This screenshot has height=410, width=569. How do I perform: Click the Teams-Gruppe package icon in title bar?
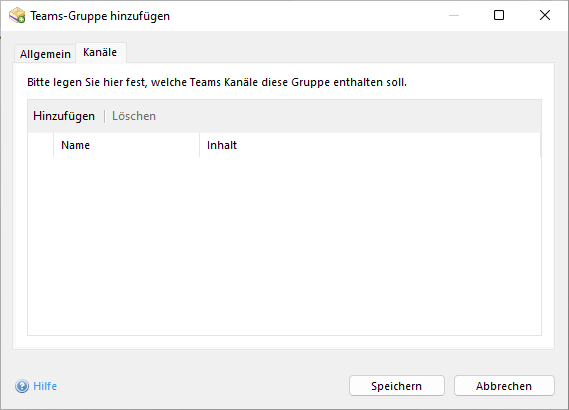point(17,16)
